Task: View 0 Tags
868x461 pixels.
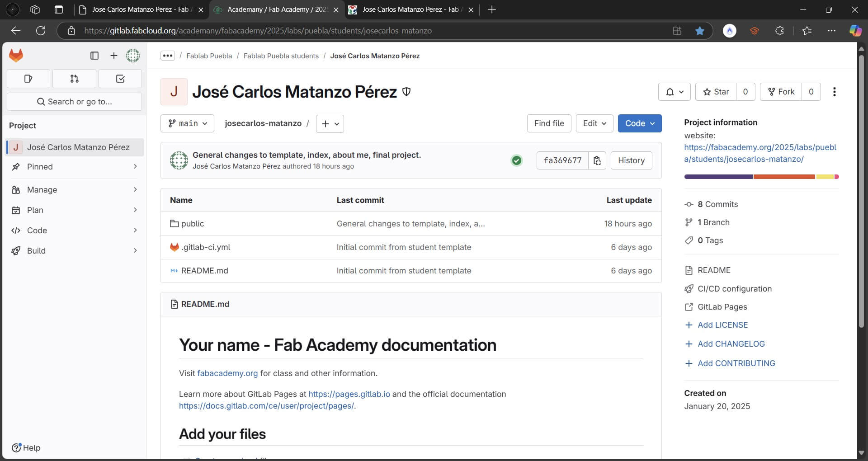Action: tap(710, 240)
